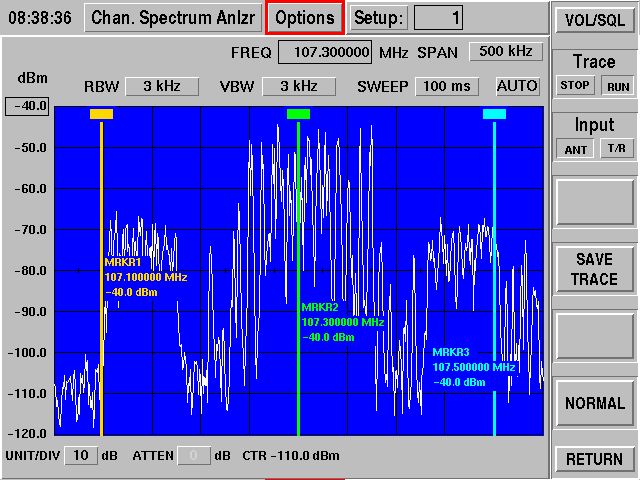Open Chan. Spectrum Anlzr mode selector
Image resolution: width=640 pixels, height=480 pixels.
tap(173, 18)
